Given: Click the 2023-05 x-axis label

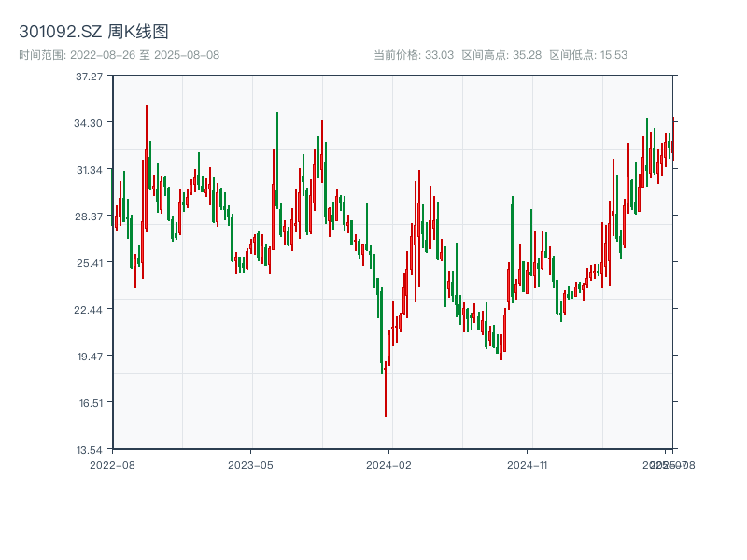Looking at the screenshot, I should [250, 465].
